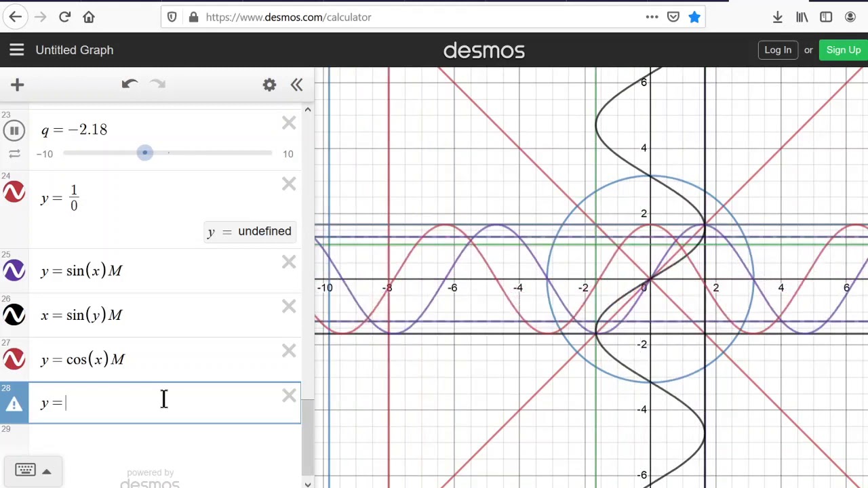Toggle bookmark star for this page
Screen dimensions: 868x488
point(694,17)
